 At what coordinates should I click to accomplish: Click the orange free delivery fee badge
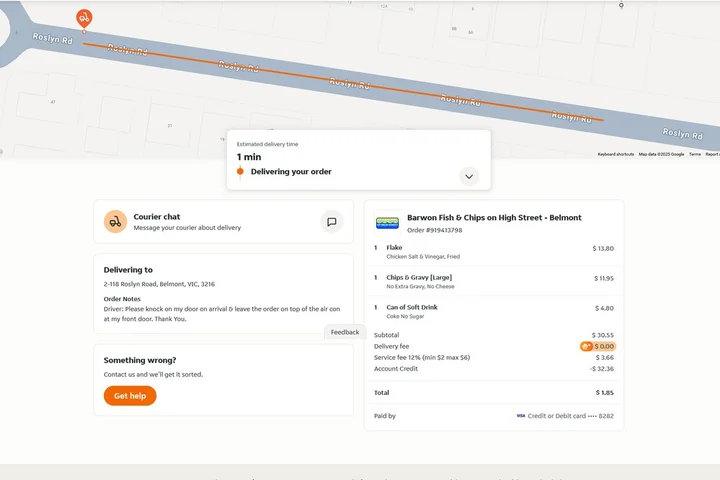pos(598,346)
